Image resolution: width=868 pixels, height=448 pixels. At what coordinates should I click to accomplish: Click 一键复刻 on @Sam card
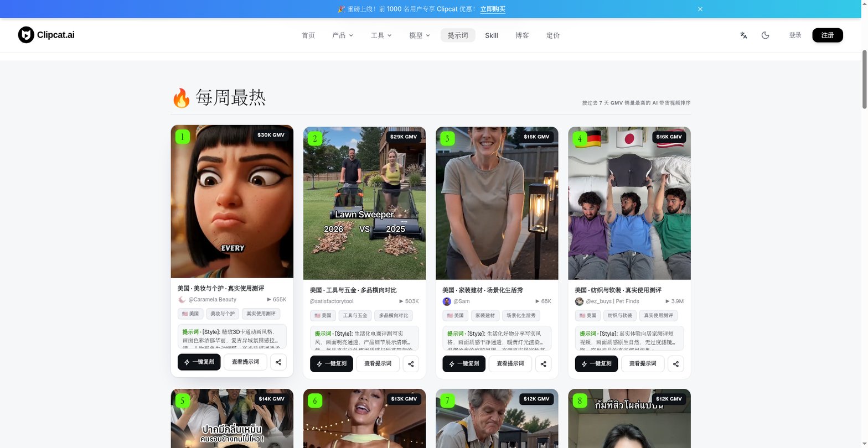click(464, 364)
